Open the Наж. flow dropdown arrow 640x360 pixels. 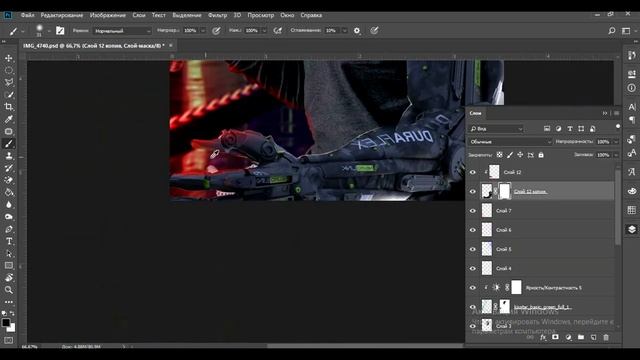[264, 31]
